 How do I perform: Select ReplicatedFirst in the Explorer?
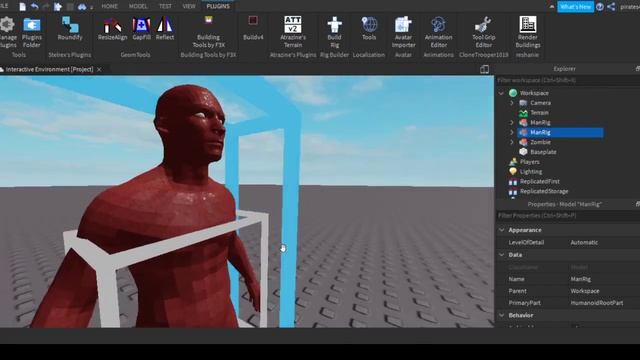pyautogui.click(x=540, y=181)
